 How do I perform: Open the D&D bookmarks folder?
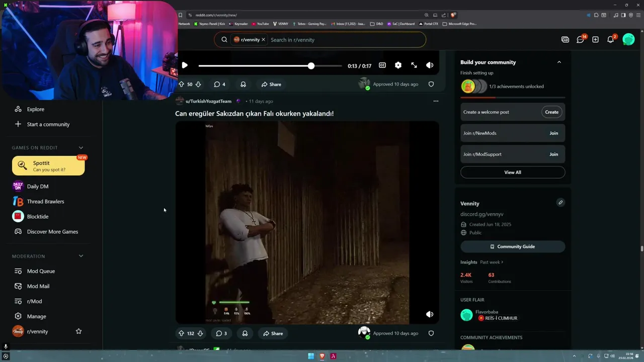(x=376, y=24)
